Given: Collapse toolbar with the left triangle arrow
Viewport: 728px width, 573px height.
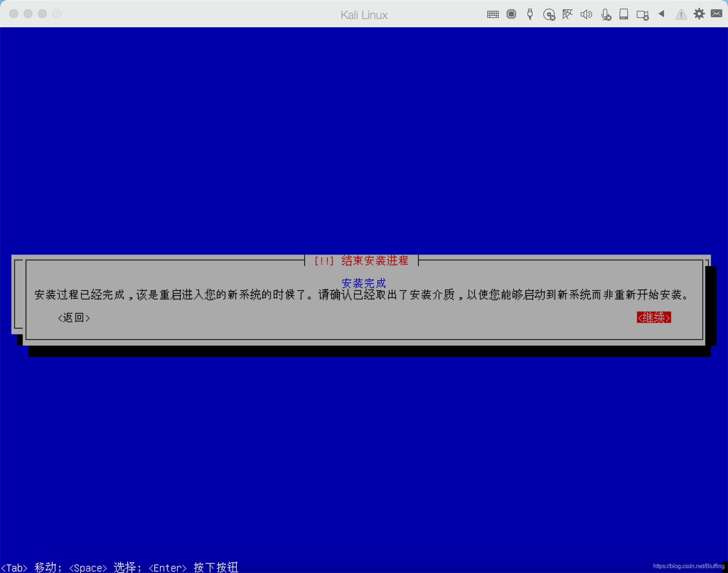Looking at the screenshot, I should (x=661, y=14).
